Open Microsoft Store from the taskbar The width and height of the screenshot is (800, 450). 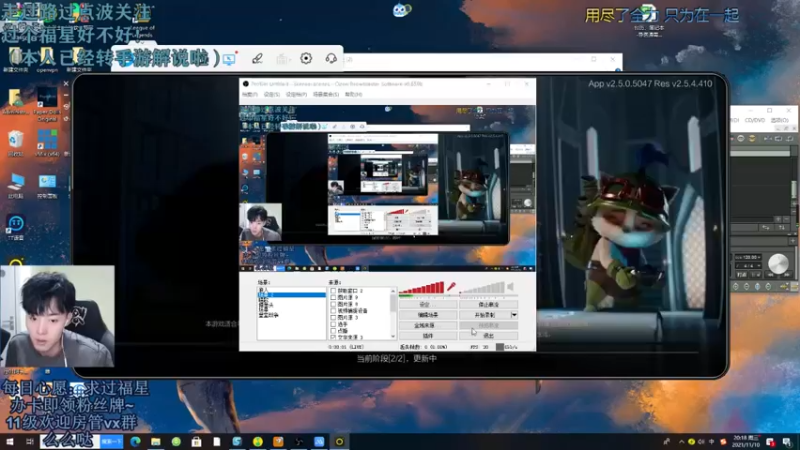[x=196, y=441]
